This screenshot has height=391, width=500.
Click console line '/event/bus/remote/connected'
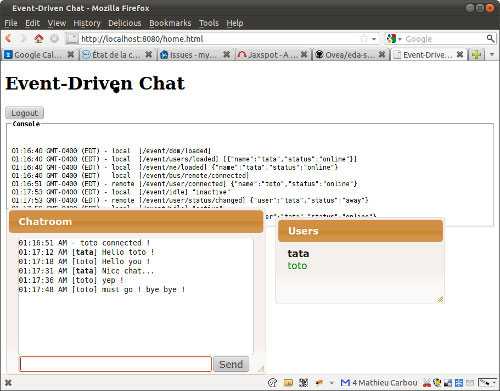coord(130,175)
